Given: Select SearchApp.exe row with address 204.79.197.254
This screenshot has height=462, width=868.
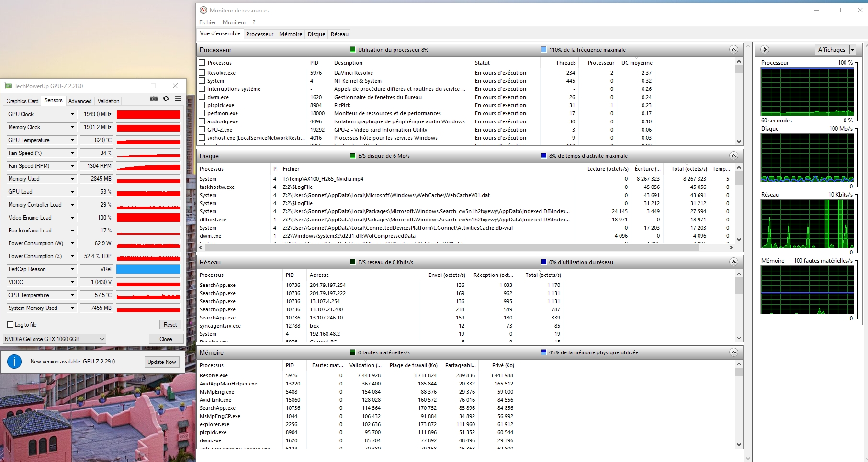Looking at the screenshot, I should 380,285.
